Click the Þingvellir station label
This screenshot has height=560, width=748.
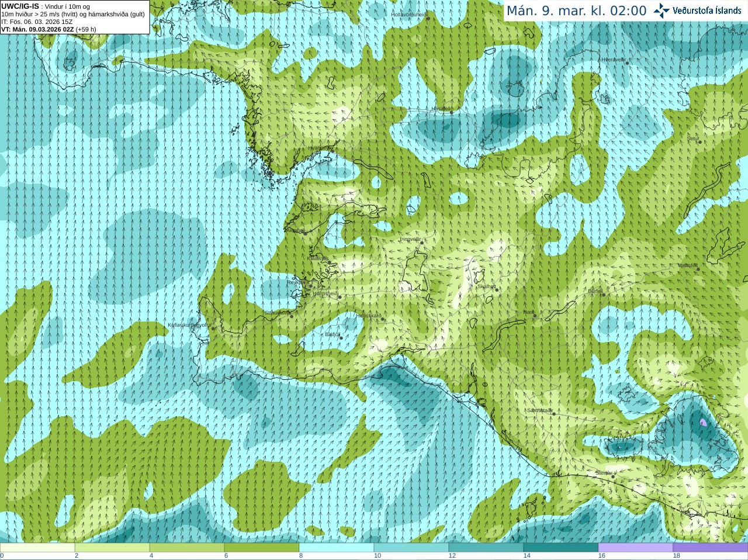[410, 239]
